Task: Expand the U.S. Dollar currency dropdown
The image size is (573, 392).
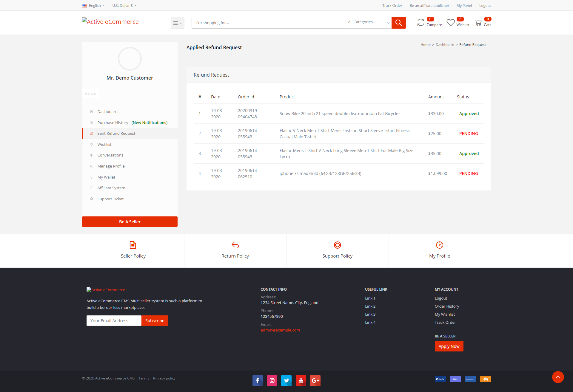Action: pos(124,5)
